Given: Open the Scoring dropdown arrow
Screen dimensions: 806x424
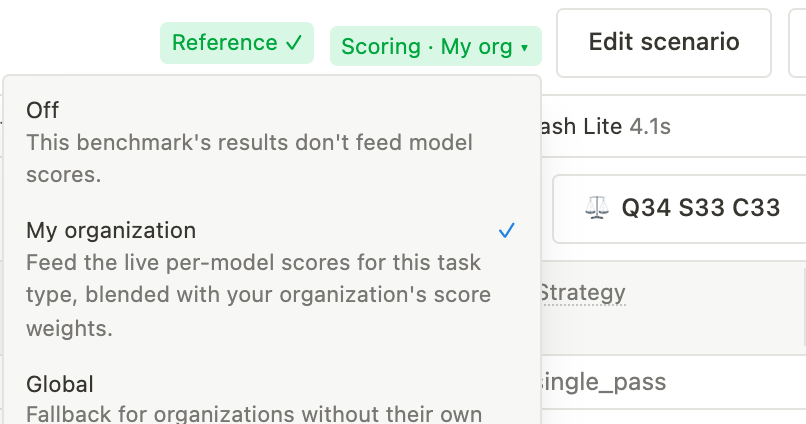Looking at the screenshot, I should (524, 48).
